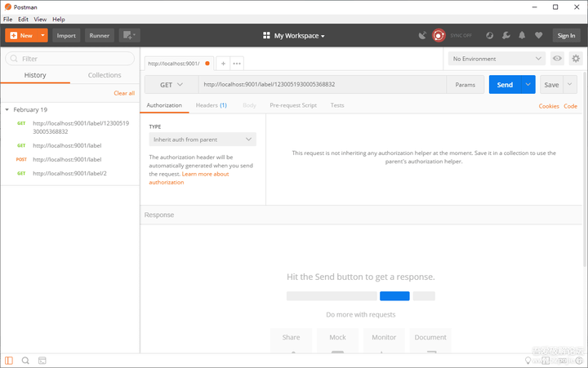Open Postman console icon in bottom bar
The height and width of the screenshot is (368, 588).
pos(42,361)
